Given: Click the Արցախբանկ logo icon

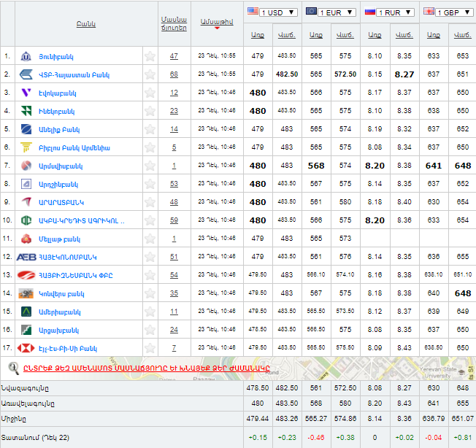Looking at the screenshot, I should coord(26,330).
